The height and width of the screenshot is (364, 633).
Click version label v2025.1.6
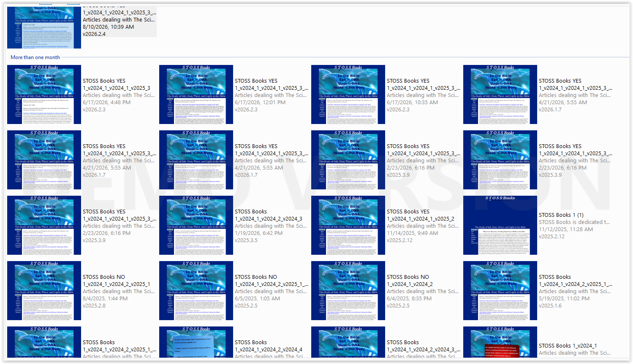point(550,305)
